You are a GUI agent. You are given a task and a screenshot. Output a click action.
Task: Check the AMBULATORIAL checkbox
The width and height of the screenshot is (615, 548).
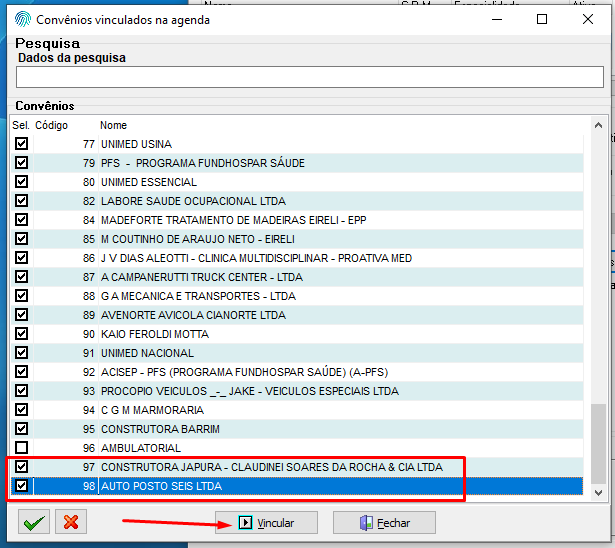[22, 448]
